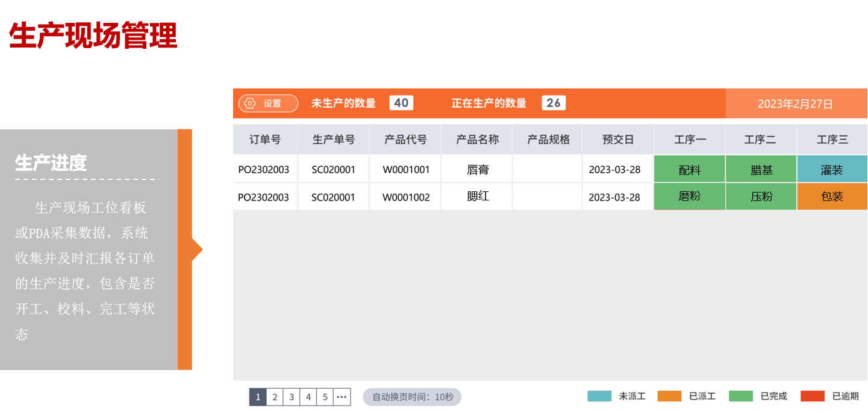Click the 自动换页时间 setting label
Viewport: 868px width, 411px height.
[411, 397]
